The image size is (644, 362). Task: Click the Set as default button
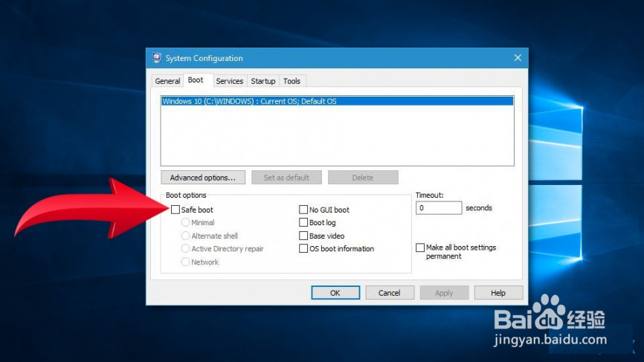click(286, 178)
